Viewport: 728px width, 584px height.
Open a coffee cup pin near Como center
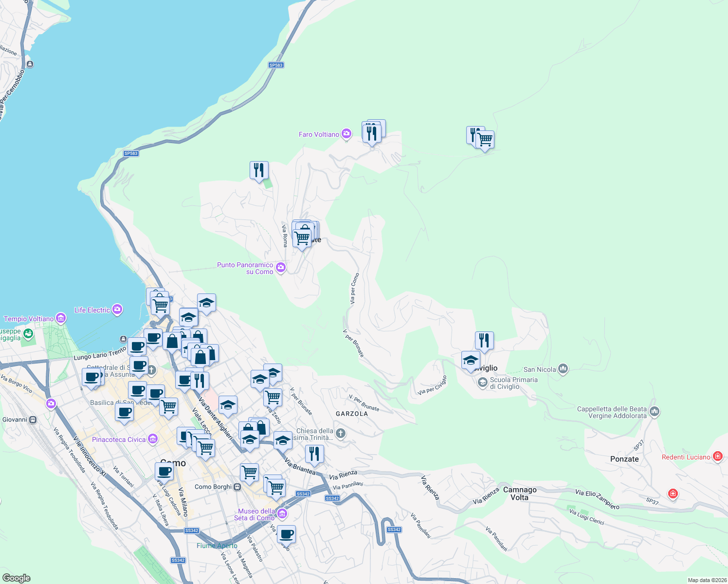point(164,471)
